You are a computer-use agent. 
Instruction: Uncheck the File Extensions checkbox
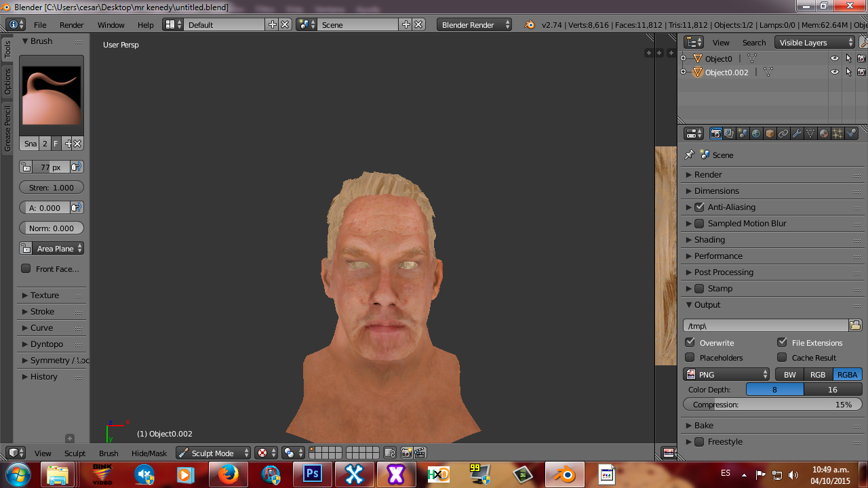(782, 342)
